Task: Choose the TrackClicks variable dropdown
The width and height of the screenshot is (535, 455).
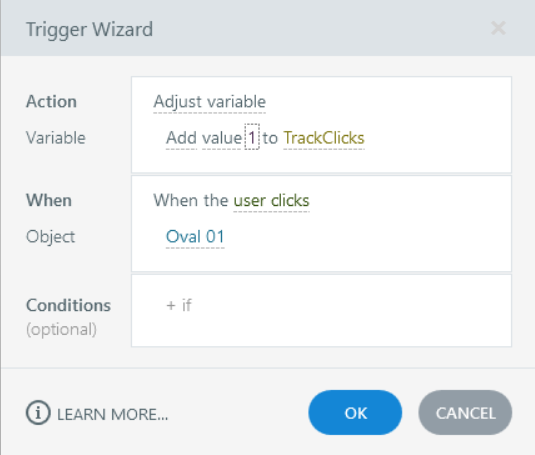Action: (x=324, y=138)
